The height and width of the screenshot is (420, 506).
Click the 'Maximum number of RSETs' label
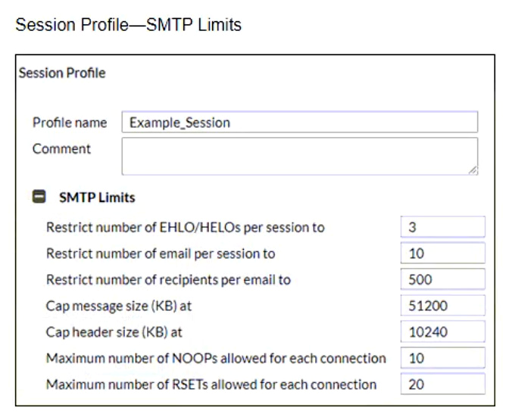211,384
